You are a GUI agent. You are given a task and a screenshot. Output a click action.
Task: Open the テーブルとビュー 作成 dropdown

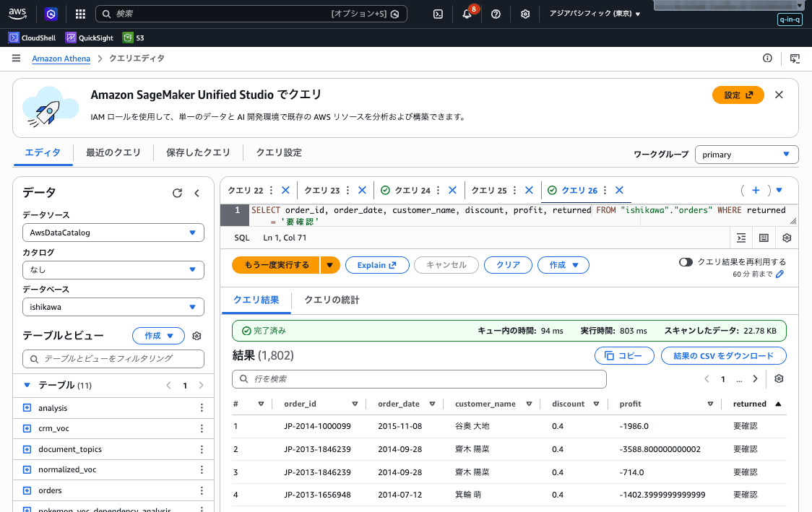(x=158, y=336)
